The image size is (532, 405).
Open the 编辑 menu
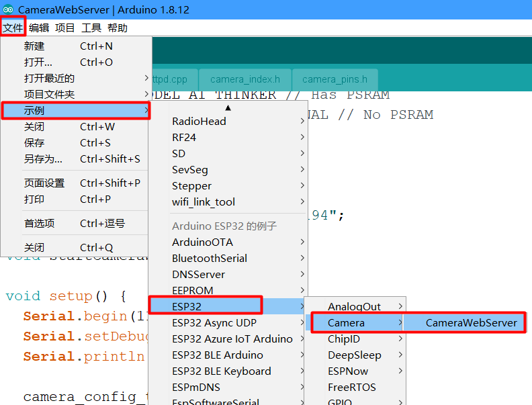[x=39, y=28]
